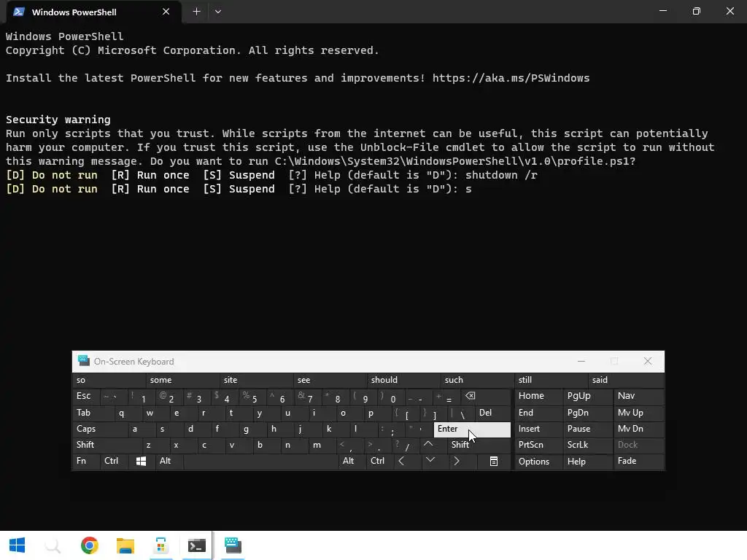Viewport: 747px width, 560px height.
Task: Choose the 'still' text suggestion
Action: (551, 380)
